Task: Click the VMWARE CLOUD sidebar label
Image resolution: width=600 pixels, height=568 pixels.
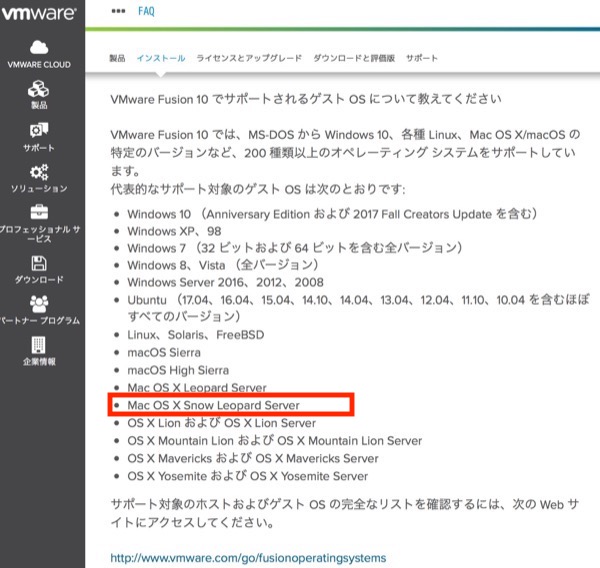Action: click(x=39, y=64)
